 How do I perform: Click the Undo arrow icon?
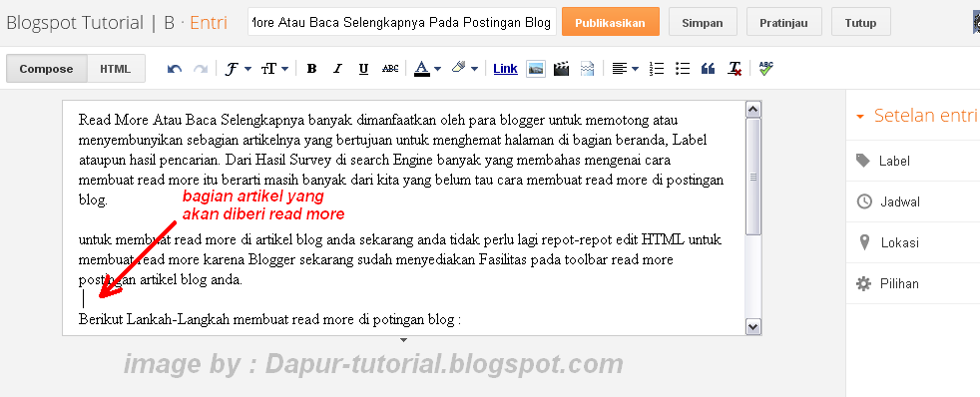click(175, 69)
